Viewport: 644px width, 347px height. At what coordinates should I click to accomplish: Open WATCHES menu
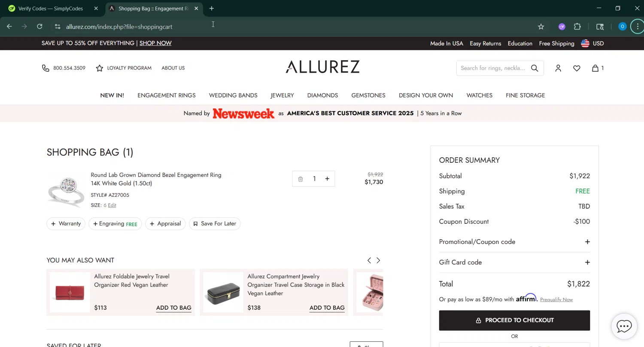480,95
